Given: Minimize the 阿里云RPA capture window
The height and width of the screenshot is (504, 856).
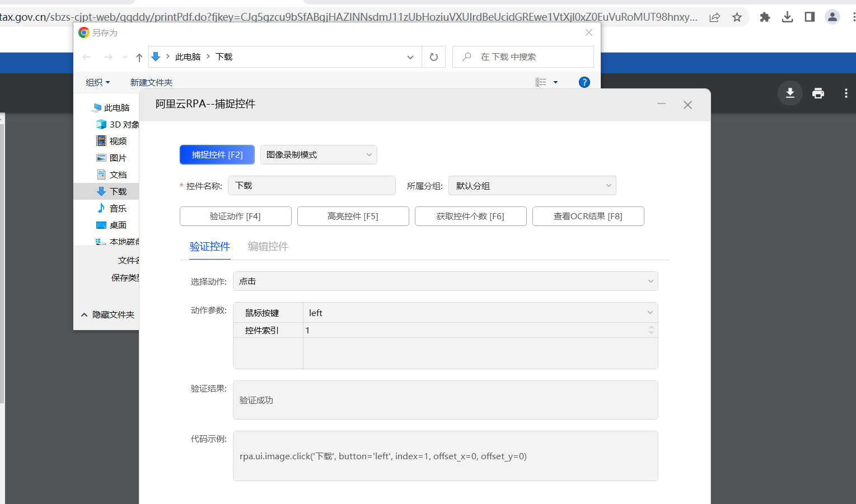Looking at the screenshot, I should click(661, 105).
